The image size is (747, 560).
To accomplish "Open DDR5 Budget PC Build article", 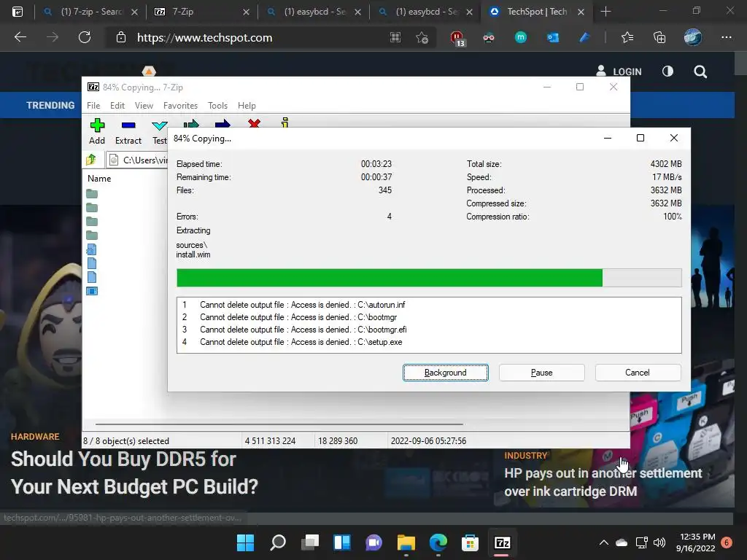I will pos(134,472).
